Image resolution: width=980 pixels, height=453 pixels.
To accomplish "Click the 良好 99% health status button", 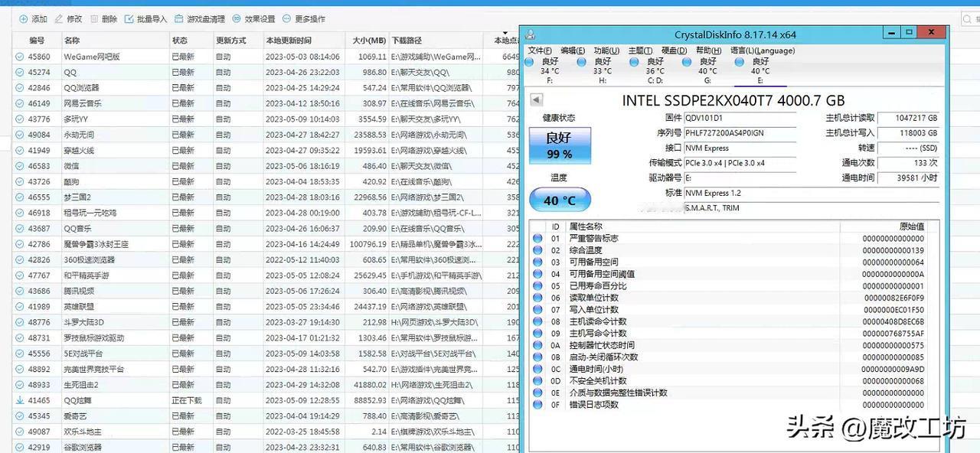I will 560,145.
